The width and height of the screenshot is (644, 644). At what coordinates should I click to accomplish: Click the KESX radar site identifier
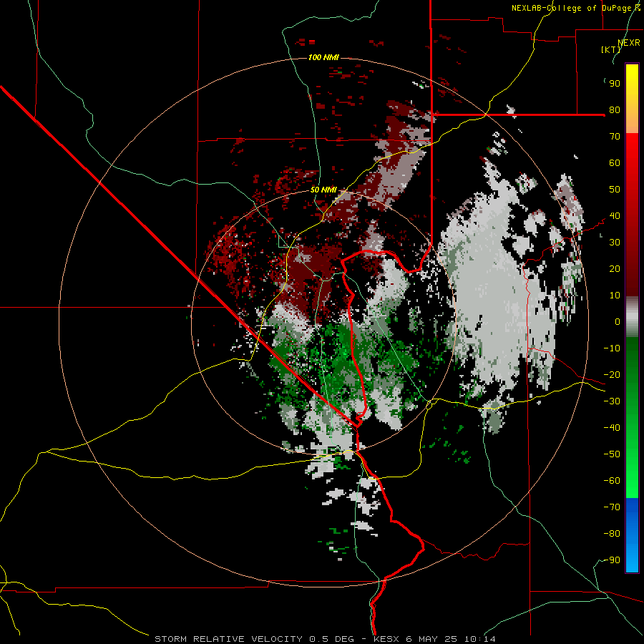(x=387, y=639)
